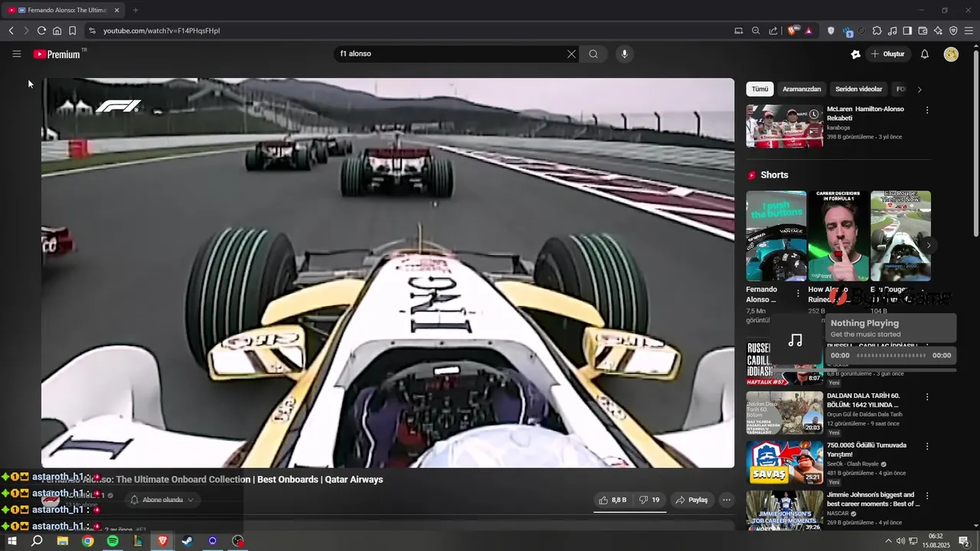Open the YouTube hamburger guide menu
Screen dimensions: 980x551
pos(17,54)
